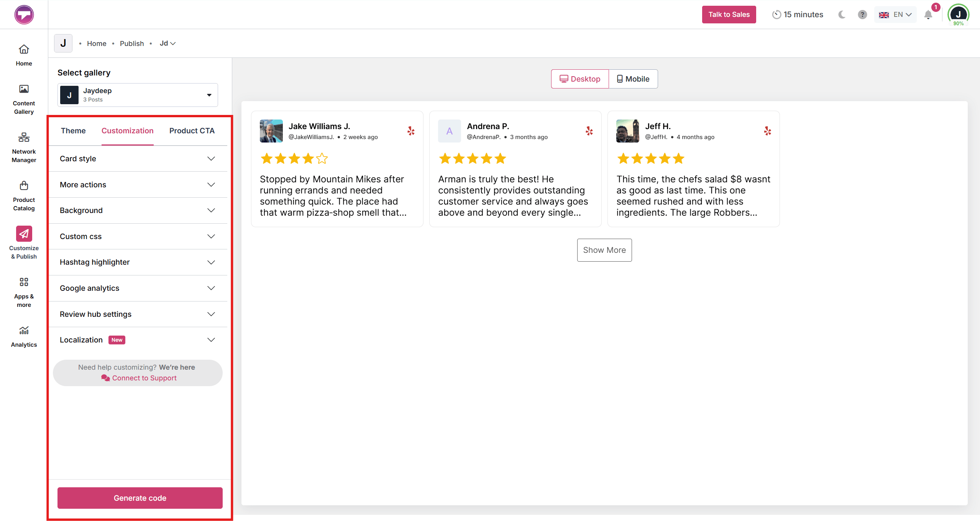Click Yelp icon on Andrena P. review

tap(589, 131)
